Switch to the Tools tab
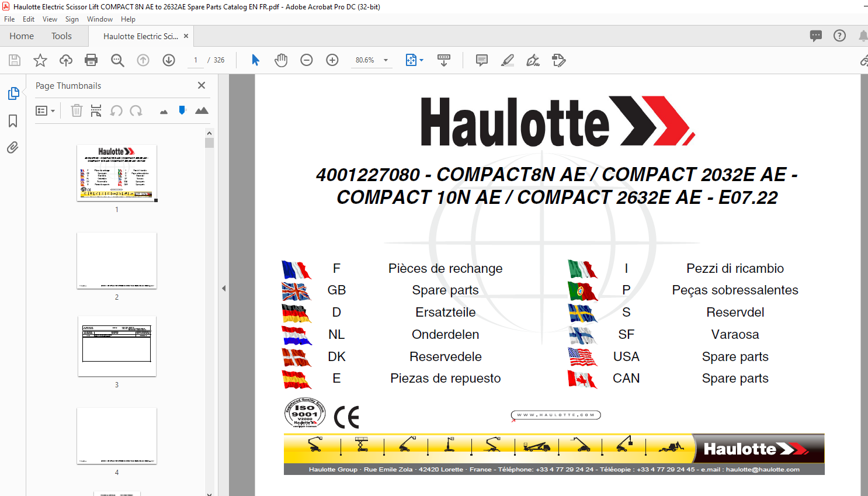The height and width of the screenshot is (496, 868). click(61, 36)
